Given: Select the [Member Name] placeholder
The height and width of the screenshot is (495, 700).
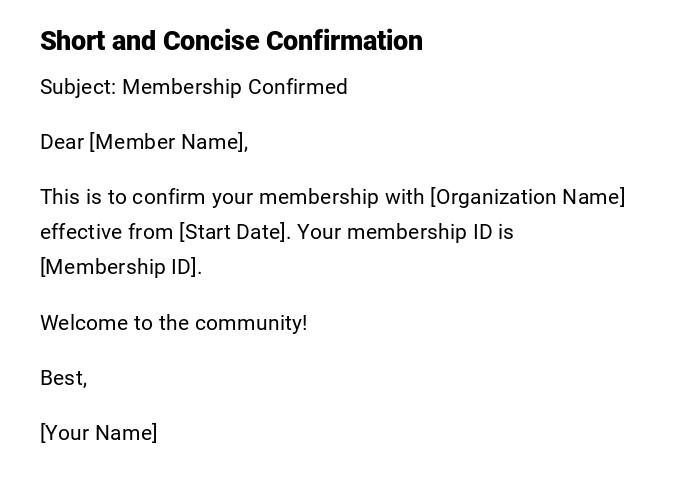Looking at the screenshot, I should [x=168, y=142].
